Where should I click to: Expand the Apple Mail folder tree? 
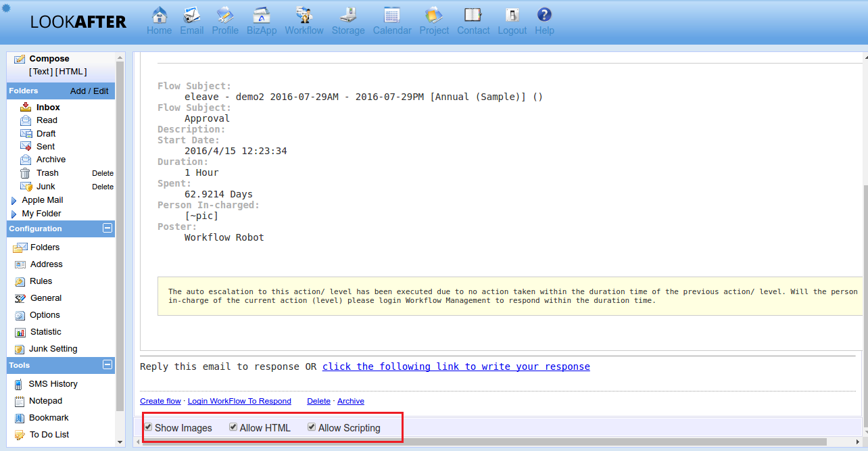coord(14,200)
